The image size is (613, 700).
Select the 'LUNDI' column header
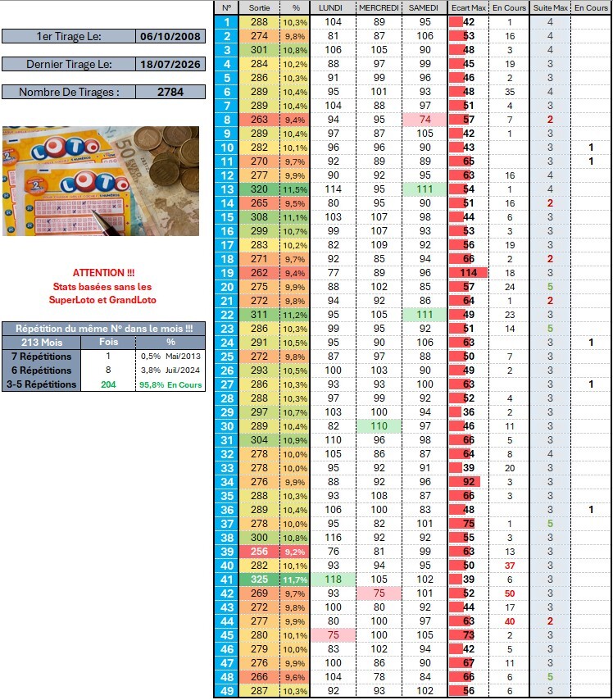(x=331, y=7)
